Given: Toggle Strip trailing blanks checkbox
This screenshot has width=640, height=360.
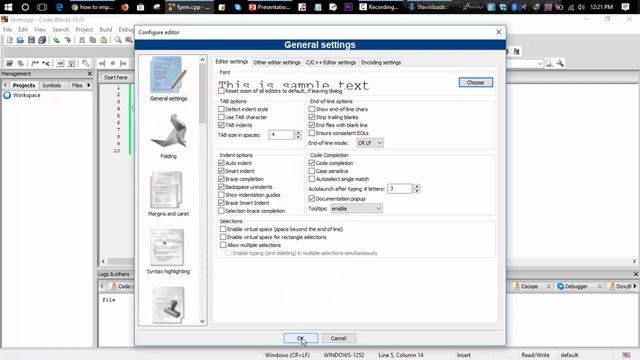Looking at the screenshot, I should point(312,117).
